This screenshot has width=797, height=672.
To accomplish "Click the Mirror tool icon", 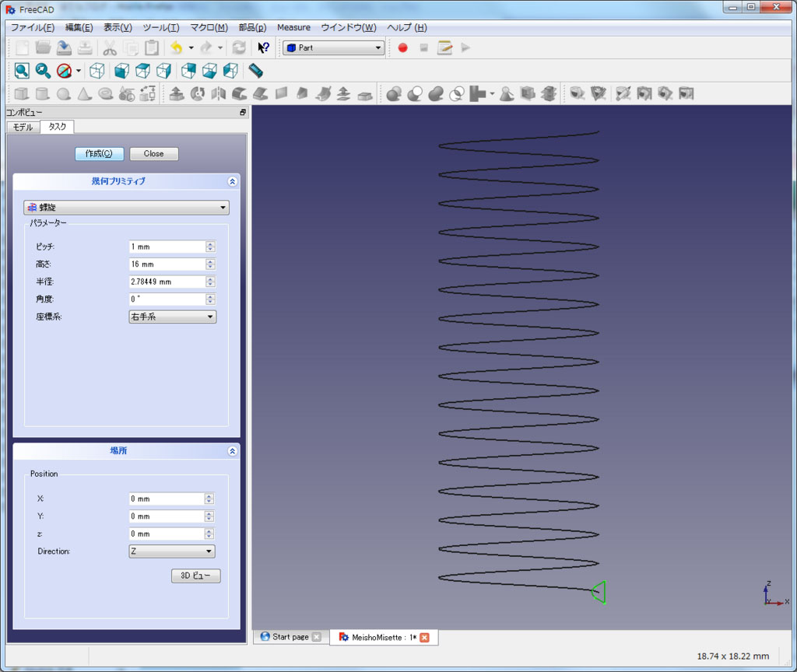I will (x=219, y=93).
